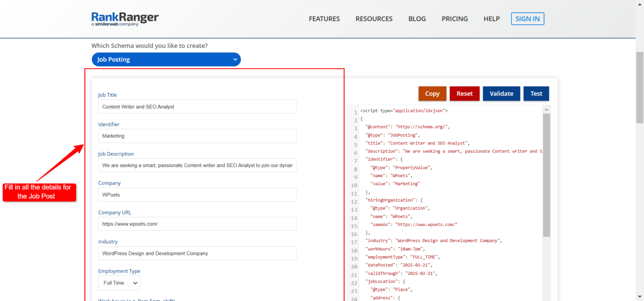
Task: Click inside the Job Title field
Action: 197,106
